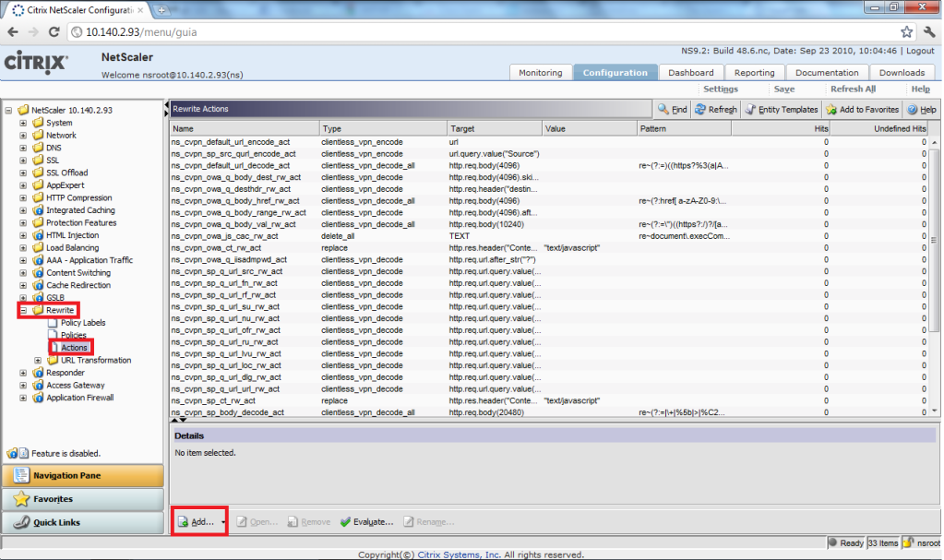Screen dimensions: 944x560
Task: Click the Policy Labels page icon
Action: coord(53,323)
